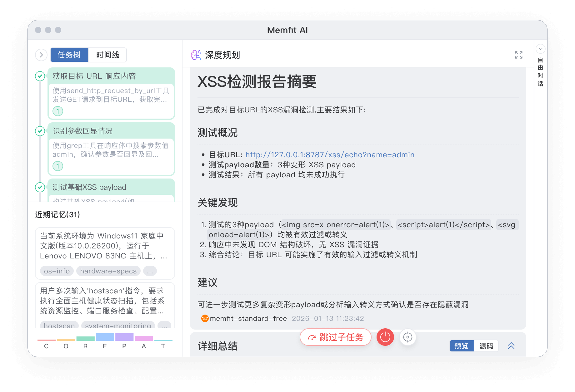
Task: Click the 跳过子任务 button
Action: pos(335,337)
